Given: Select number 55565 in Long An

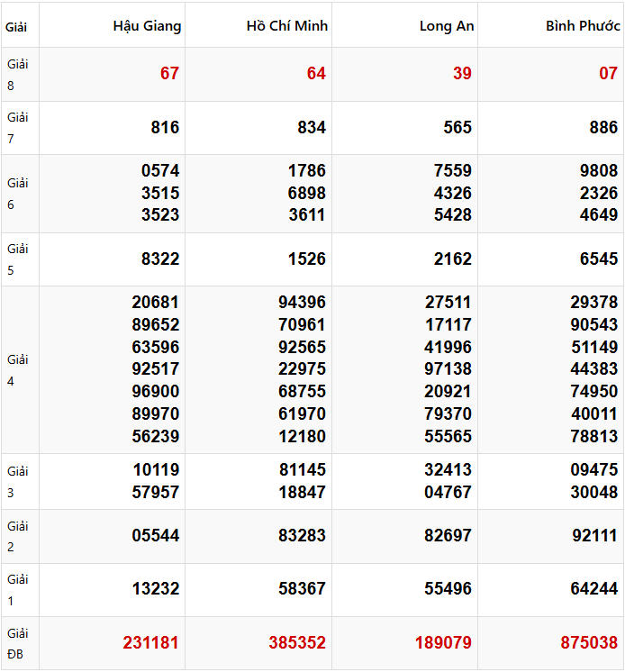Looking at the screenshot, I should (x=448, y=436).
